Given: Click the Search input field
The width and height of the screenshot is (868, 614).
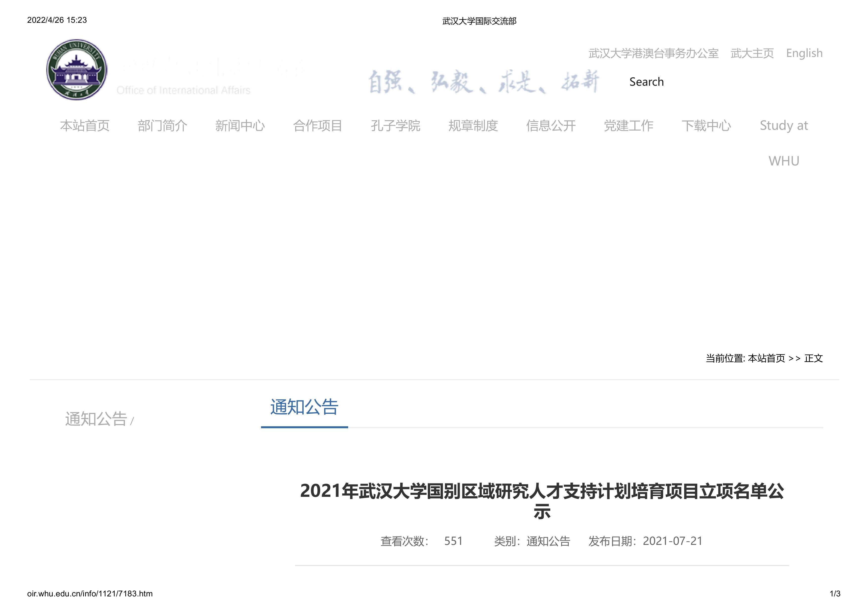Looking at the screenshot, I should [647, 82].
